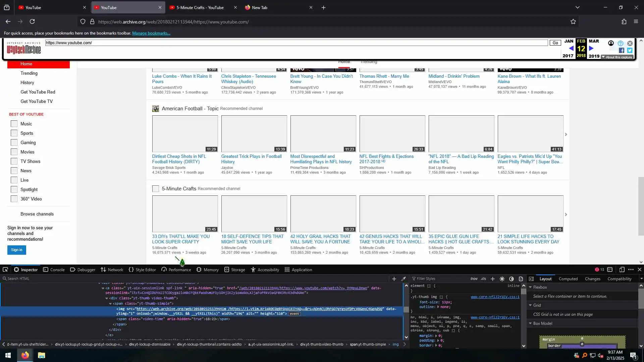Toggle print media simulation icon
This screenshot has width=644, height=362.
pos(521,279)
